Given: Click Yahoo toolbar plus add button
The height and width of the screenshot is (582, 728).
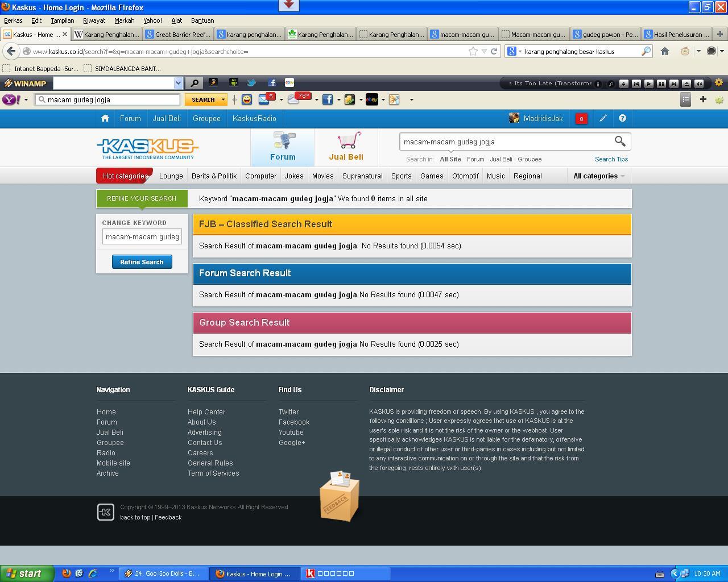Looking at the screenshot, I should (703, 99).
